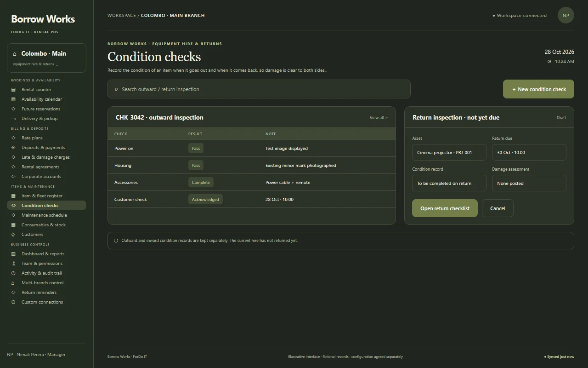
Task: Click the Rental counter sidebar icon
Action: (x=13, y=90)
